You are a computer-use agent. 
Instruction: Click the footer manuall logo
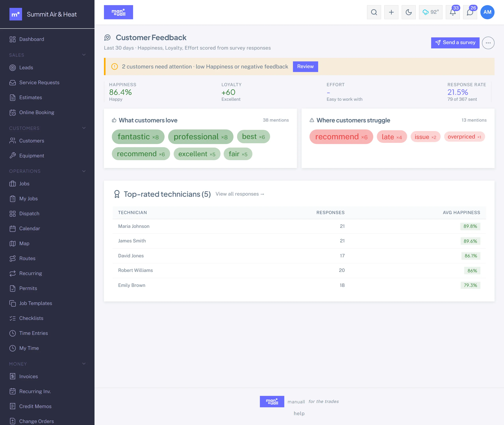[x=272, y=402]
